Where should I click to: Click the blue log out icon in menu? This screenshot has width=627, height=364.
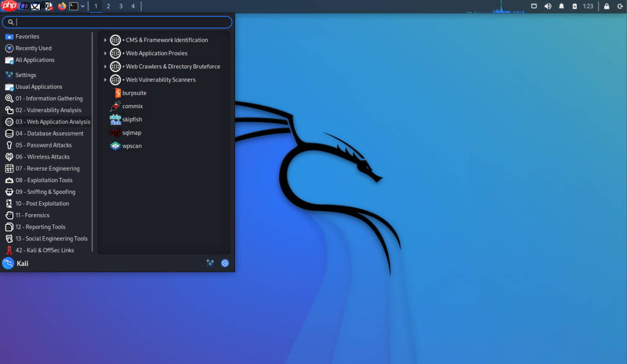pyautogui.click(x=225, y=263)
